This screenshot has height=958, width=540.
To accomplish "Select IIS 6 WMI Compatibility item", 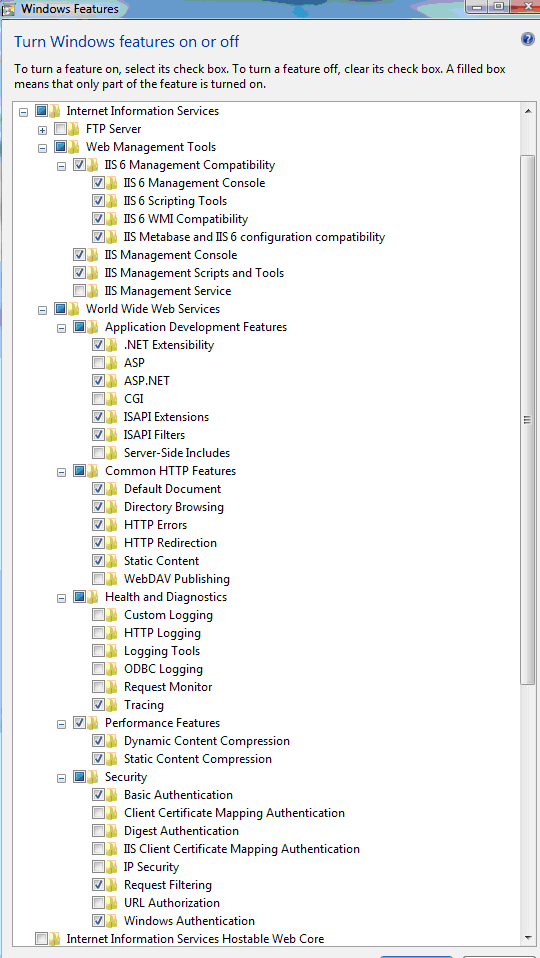I will click(x=186, y=219).
